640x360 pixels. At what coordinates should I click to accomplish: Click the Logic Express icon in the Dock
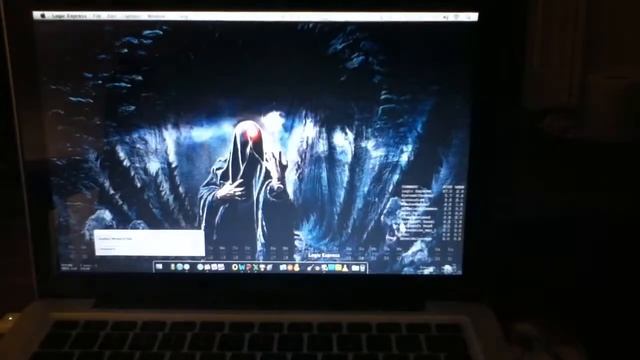(324, 268)
